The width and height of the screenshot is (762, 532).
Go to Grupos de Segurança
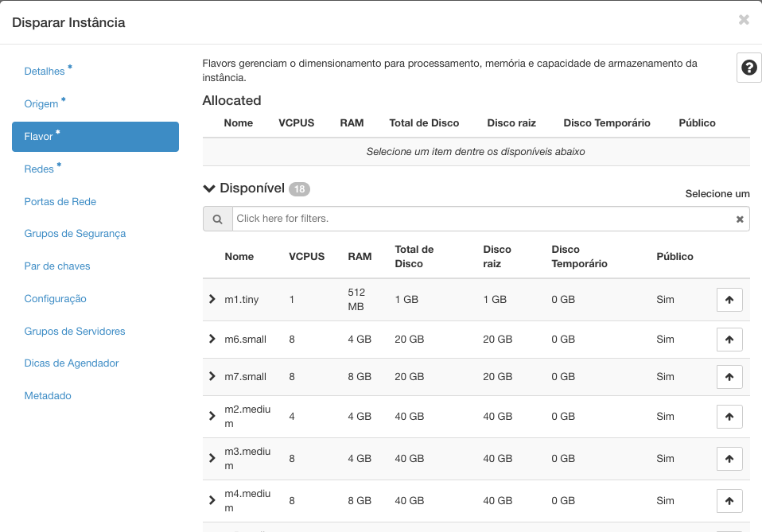coord(75,234)
